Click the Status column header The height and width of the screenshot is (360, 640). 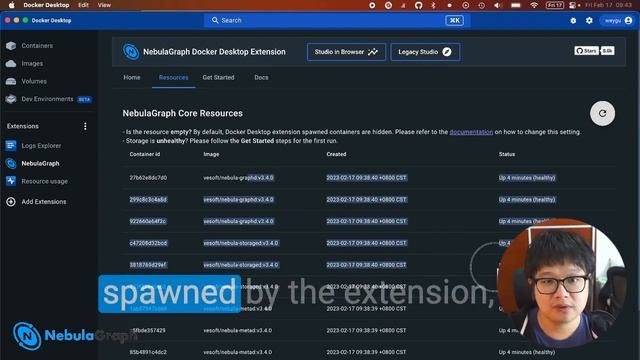pyautogui.click(x=507, y=154)
